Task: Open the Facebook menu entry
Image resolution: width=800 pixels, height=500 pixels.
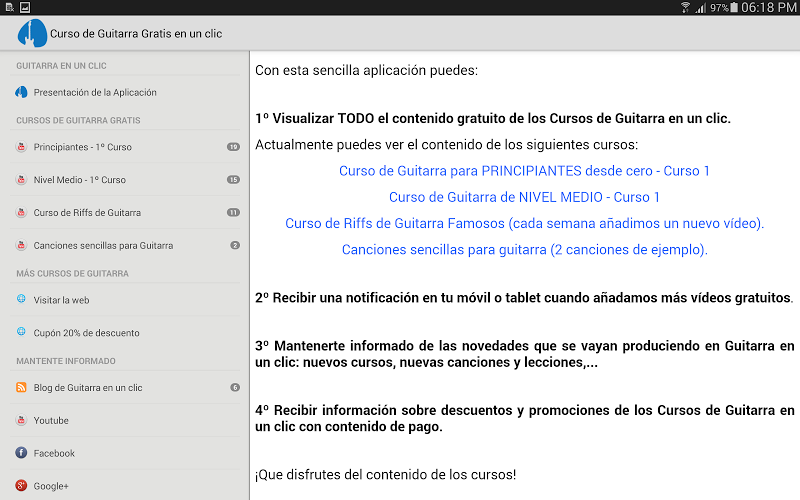Action: point(125,453)
